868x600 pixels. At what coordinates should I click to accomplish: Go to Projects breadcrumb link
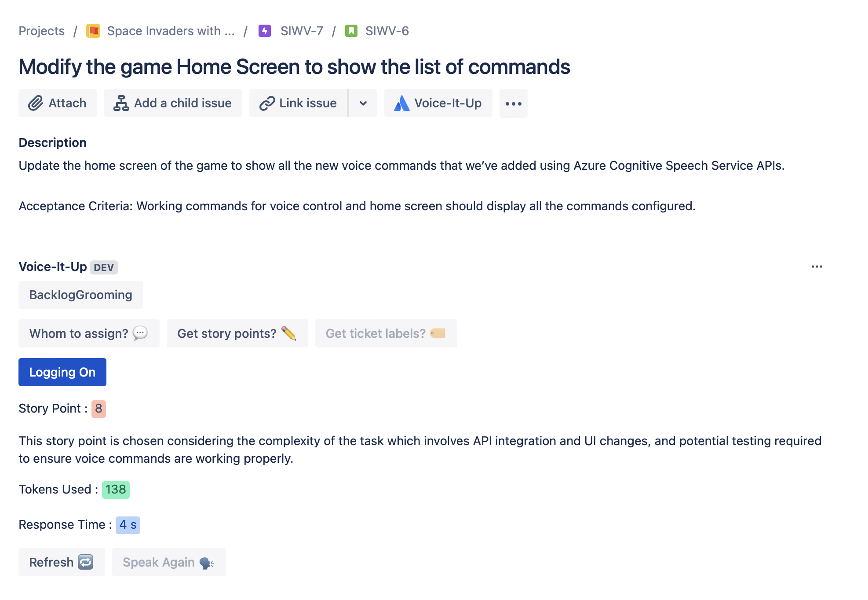(41, 31)
